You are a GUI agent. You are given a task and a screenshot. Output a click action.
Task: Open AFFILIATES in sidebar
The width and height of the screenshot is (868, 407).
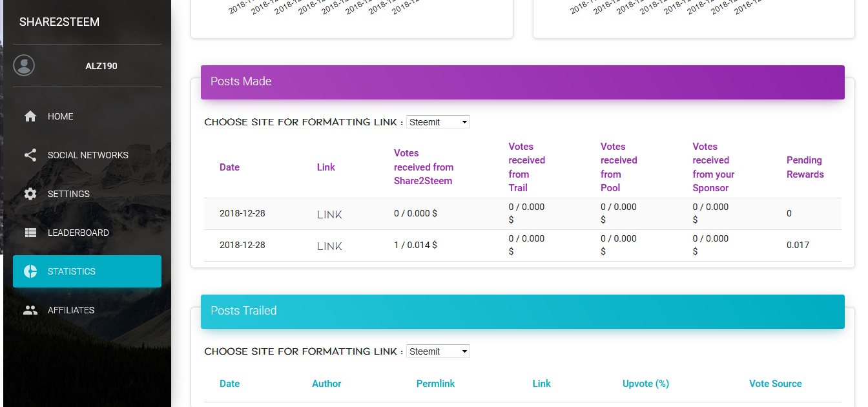pyautogui.click(x=87, y=310)
